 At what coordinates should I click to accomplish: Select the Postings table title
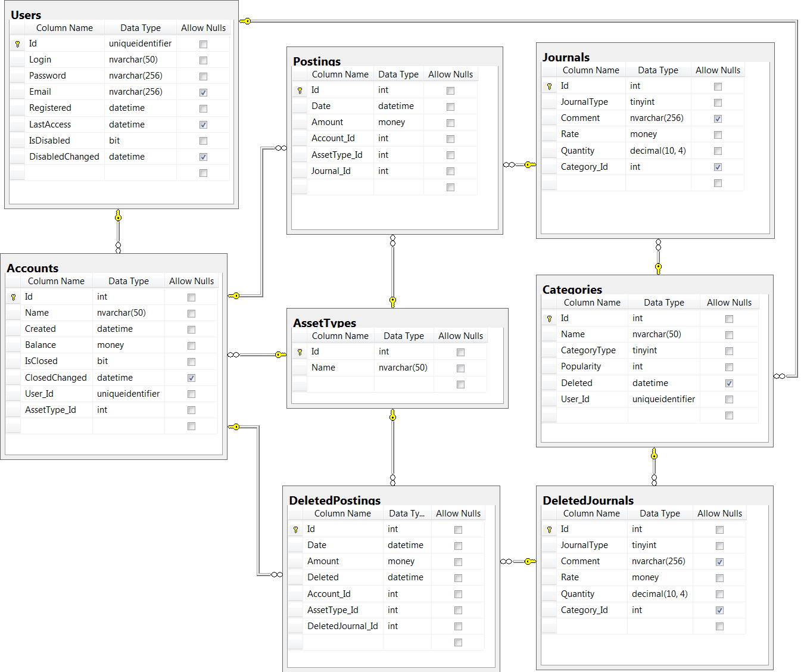click(317, 61)
